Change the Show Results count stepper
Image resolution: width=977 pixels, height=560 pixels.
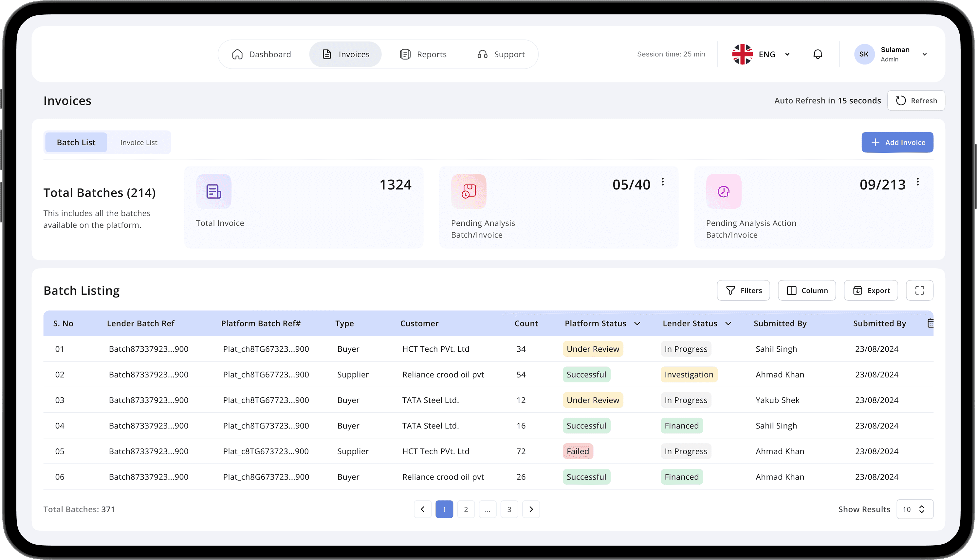tap(922, 509)
